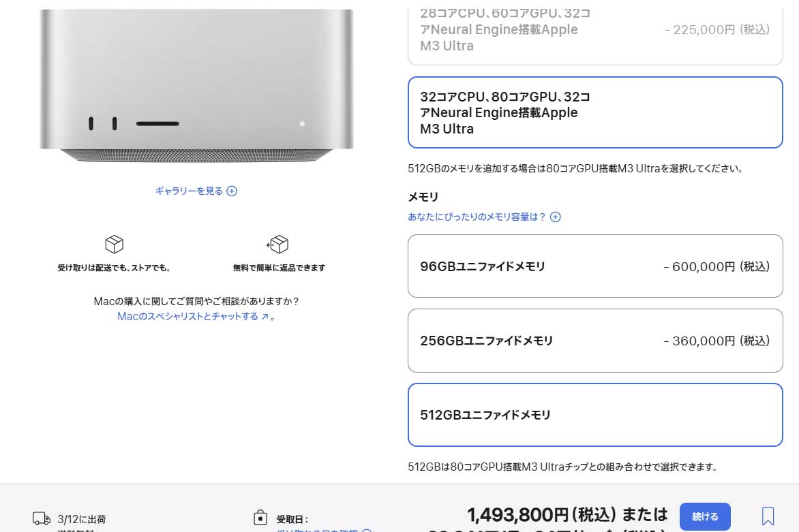Click the plus icon next to メモリ容量は?
The width and height of the screenshot is (799, 532).
point(556,217)
